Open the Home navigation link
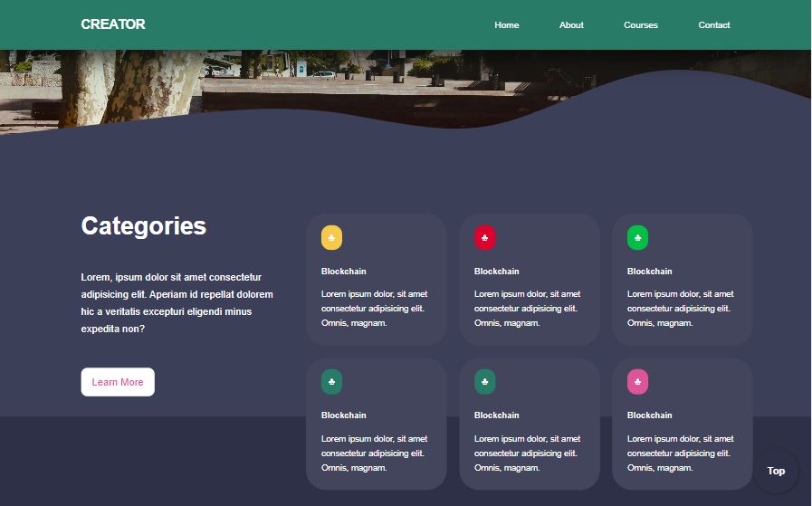This screenshot has width=812, height=506. (x=506, y=25)
